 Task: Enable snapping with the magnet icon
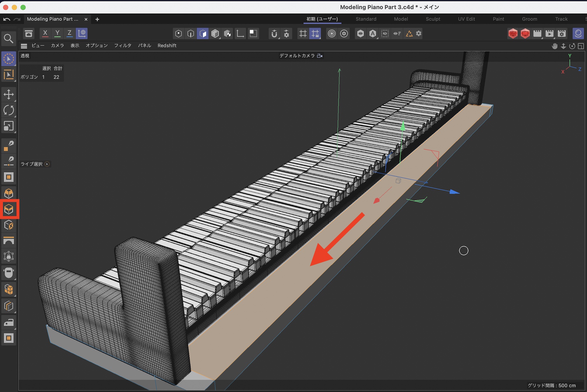(274, 33)
